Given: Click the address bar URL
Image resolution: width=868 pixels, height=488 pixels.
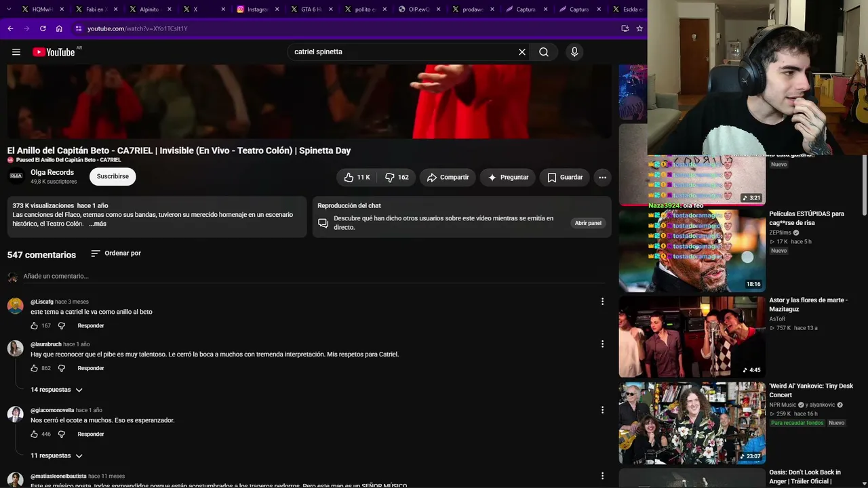Looking at the screenshot, I should point(138,28).
